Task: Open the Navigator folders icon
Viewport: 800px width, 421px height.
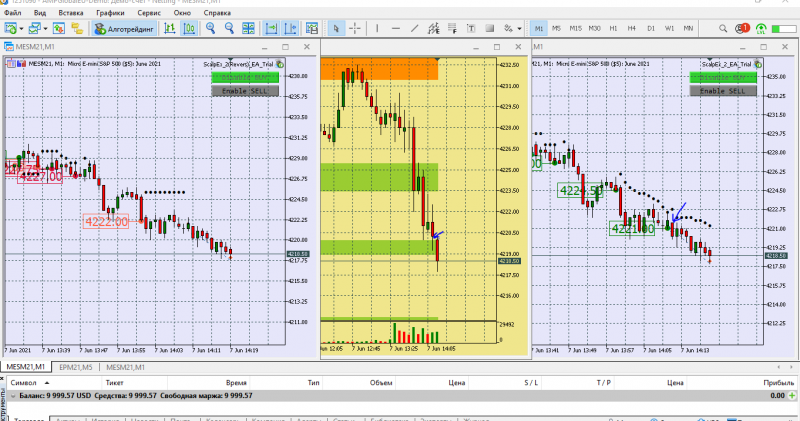Action: click(x=77, y=29)
